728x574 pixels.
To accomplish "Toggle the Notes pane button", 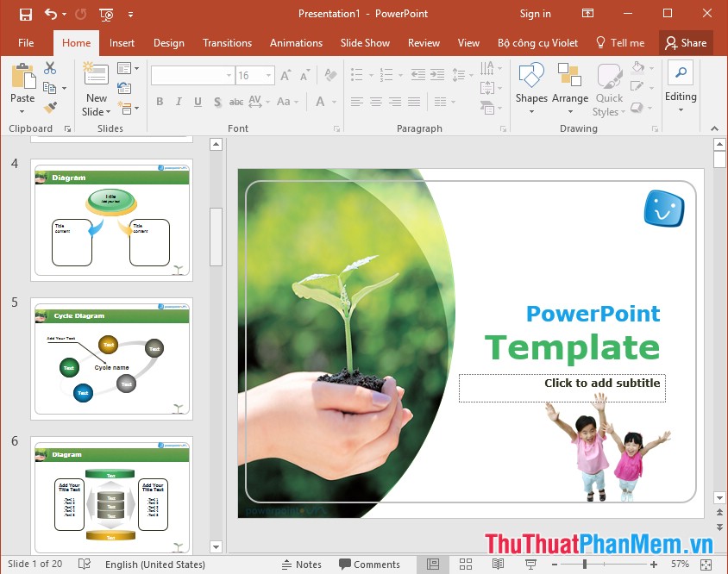I will 302,565.
